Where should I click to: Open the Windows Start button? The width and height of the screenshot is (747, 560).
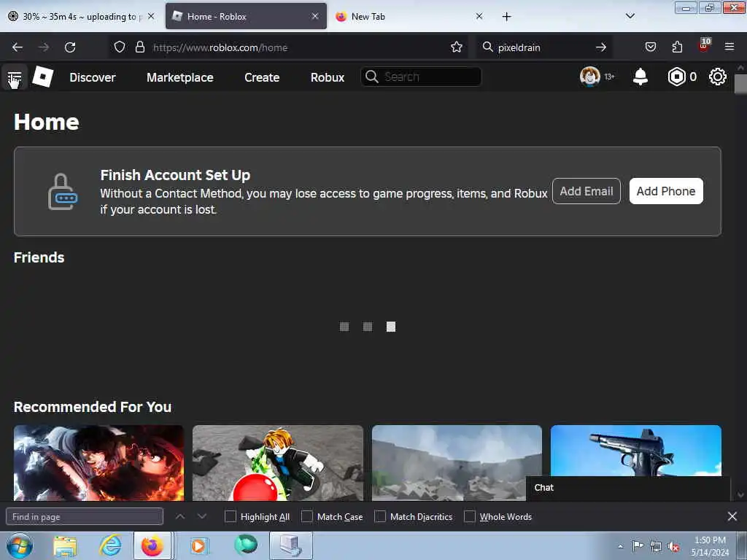coord(20,545)
